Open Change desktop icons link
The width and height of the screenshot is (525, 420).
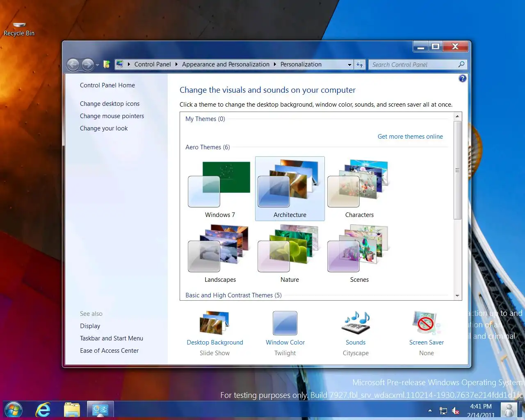110,104
